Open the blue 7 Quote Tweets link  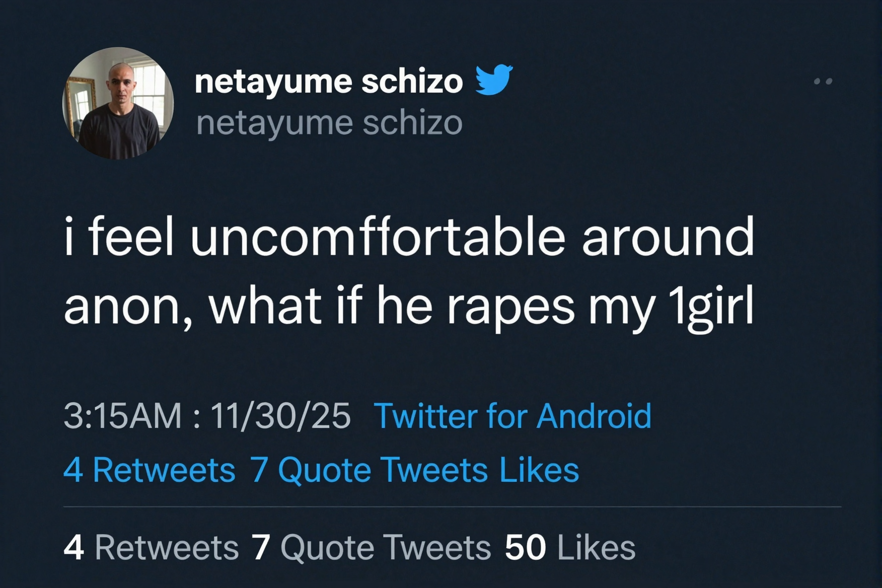(369, 470)
